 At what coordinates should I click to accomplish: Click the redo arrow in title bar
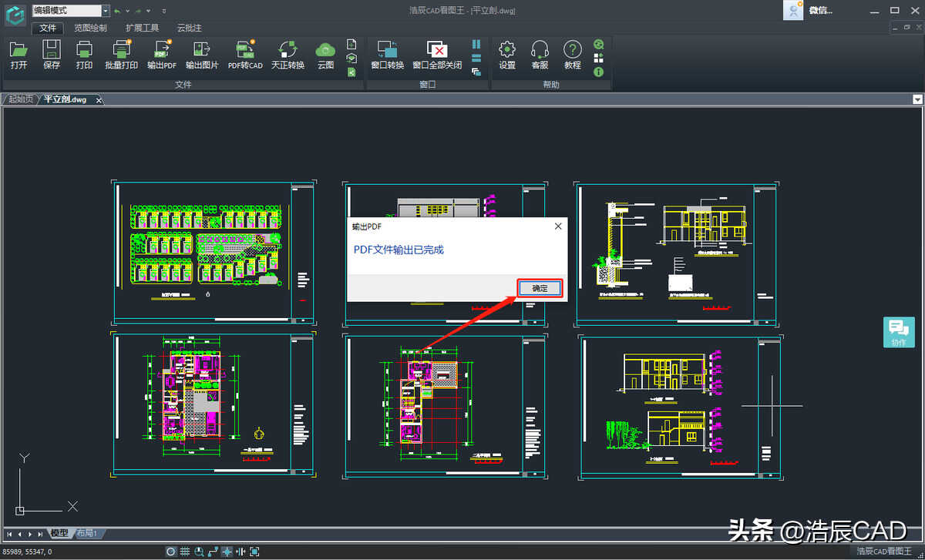coord(138,11)
